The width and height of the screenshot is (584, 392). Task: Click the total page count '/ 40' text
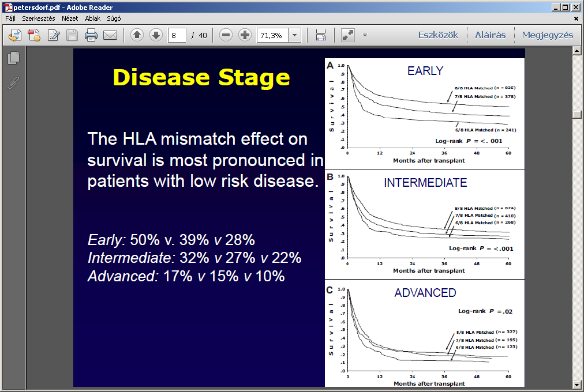(199, 35)
